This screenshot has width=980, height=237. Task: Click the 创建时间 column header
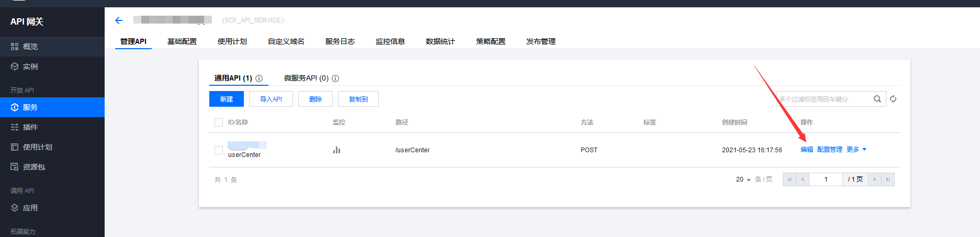(735, 122)
